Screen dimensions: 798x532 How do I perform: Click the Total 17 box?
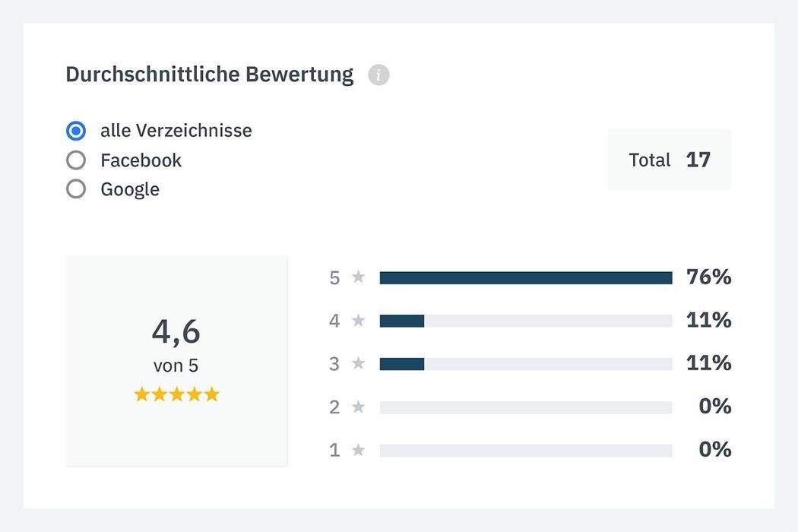669,160
